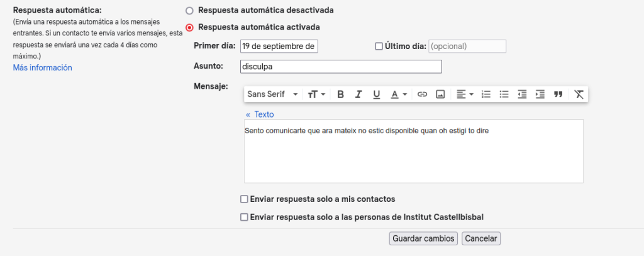Select Respuesta automática desactivada option
The height and width of the screenshot is (256, 644).
click(x=189, y=11)
